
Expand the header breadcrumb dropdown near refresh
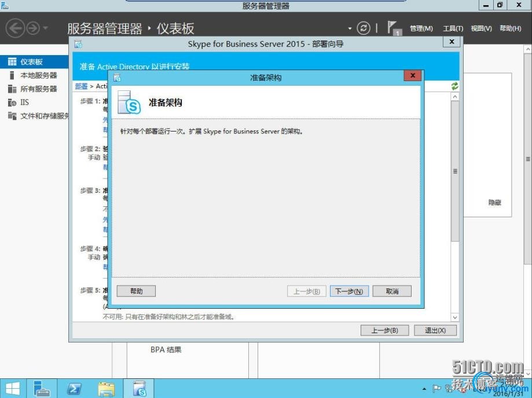(350, 28)
